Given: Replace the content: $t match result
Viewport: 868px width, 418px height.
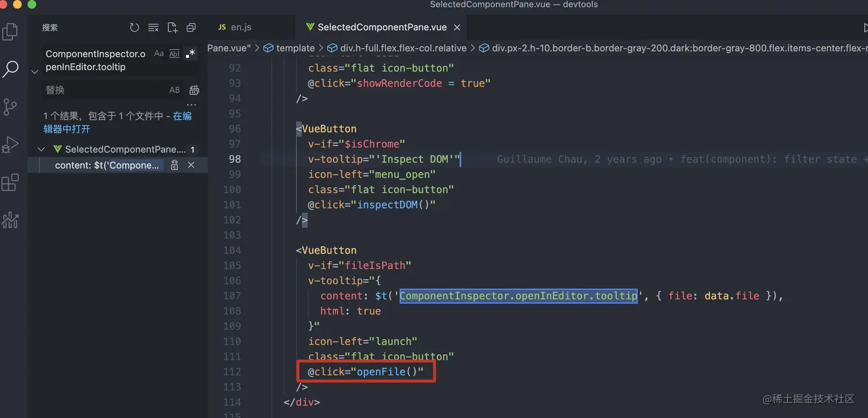Looking at the screenshot, I should (x=175, y=165).
